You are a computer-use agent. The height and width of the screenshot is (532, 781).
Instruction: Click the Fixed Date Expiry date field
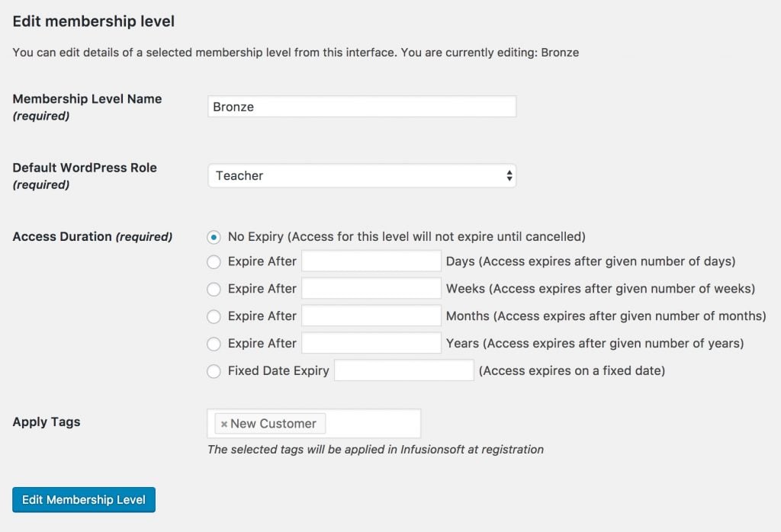404,370
